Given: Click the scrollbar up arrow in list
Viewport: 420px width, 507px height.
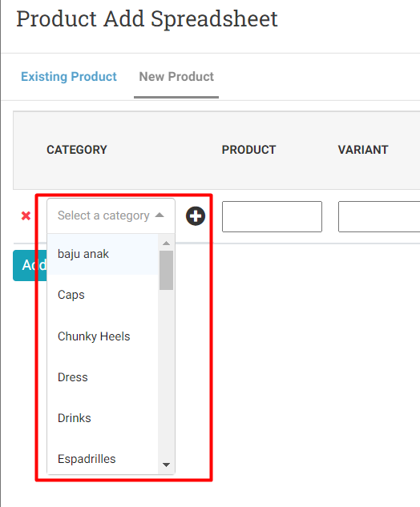Looking at the screenshot, I should [167, 243].
